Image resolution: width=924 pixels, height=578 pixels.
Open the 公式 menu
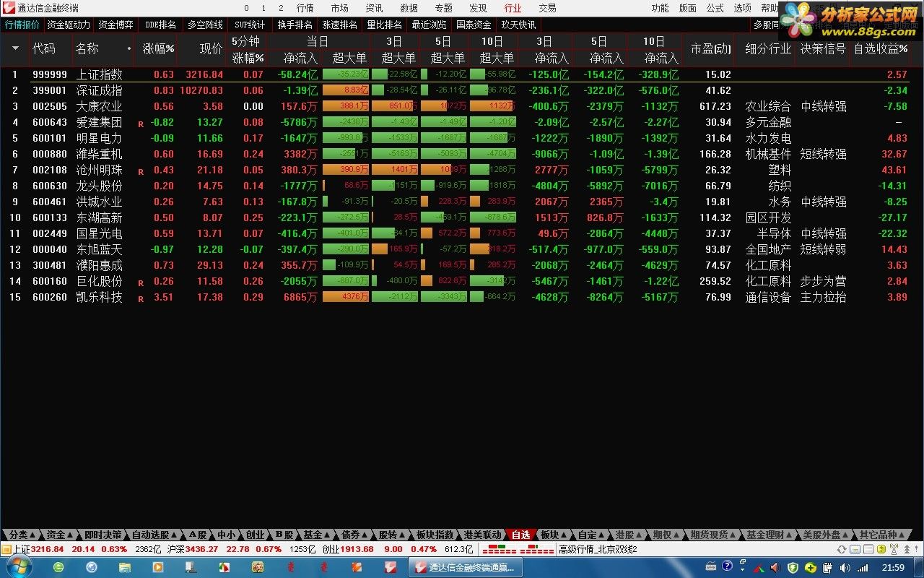click(x=715, y=8)
